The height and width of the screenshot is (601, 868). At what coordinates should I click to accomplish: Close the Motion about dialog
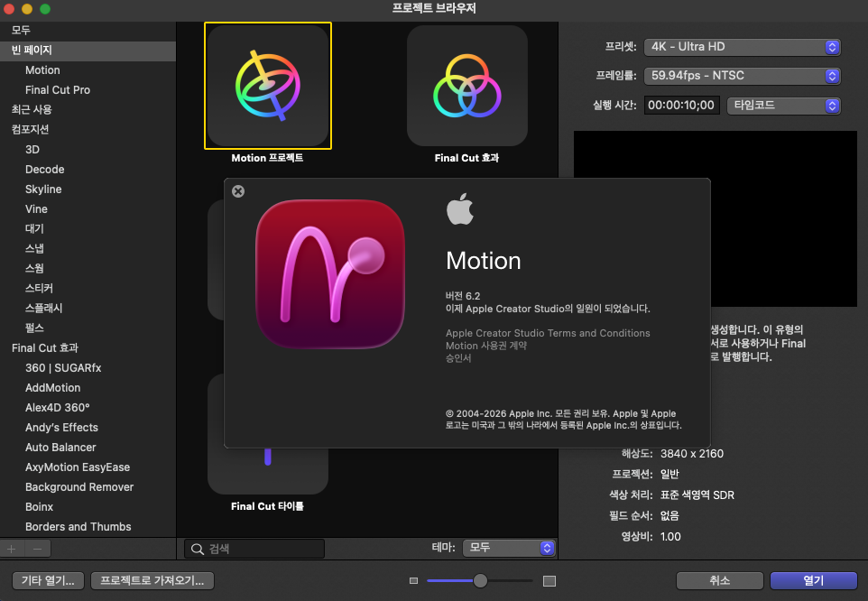tap(238, 191)
